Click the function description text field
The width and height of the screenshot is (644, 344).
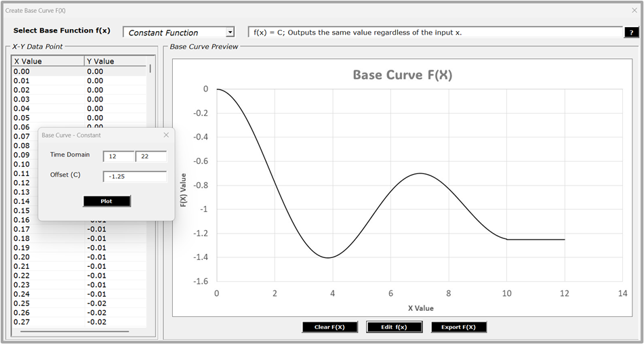tap(436, 33)
